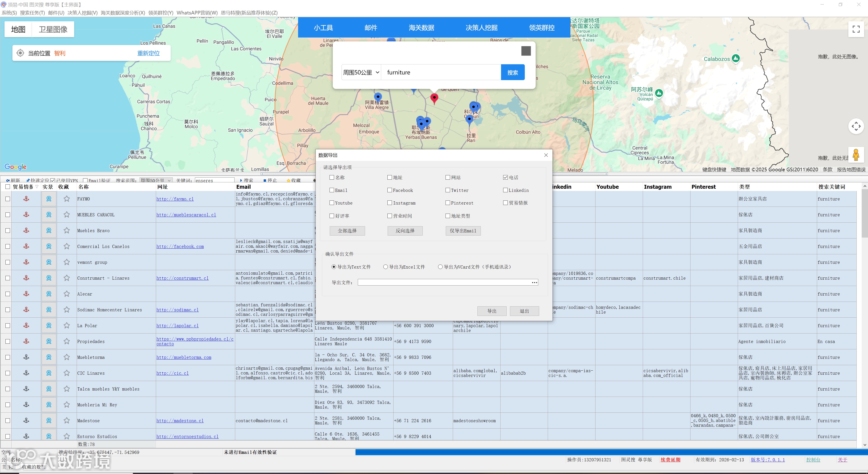This screenshot has width=868, height=474.
Task: Click the gray stop square in search popup
Action: [x=526, y=51]
